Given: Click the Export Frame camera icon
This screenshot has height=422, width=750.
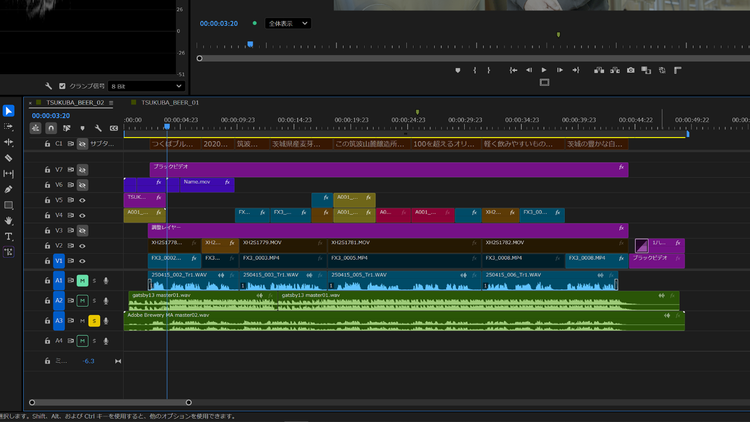Looking at the screenshot, I should coord(630,70).
